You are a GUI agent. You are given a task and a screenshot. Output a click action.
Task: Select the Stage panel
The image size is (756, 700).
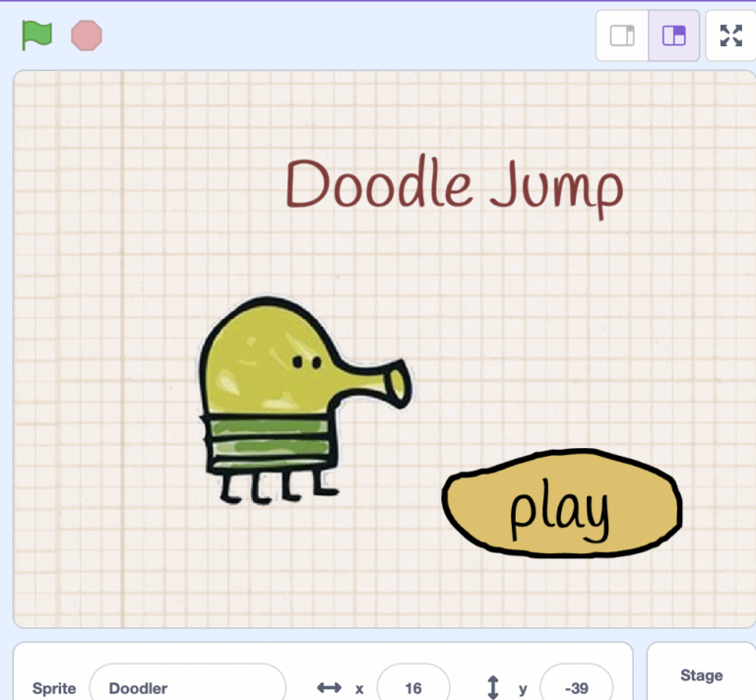(x=701, y=675)
